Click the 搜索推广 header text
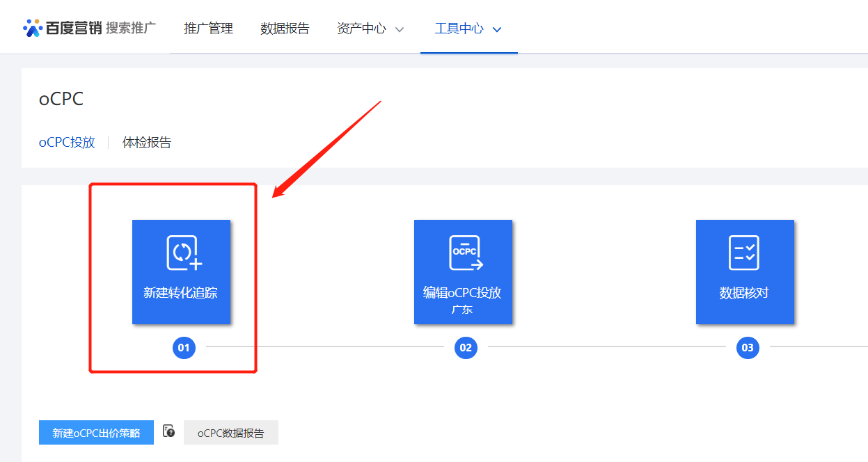The height and width of the screenshot is (462, 868). click(x=131, y=29)
